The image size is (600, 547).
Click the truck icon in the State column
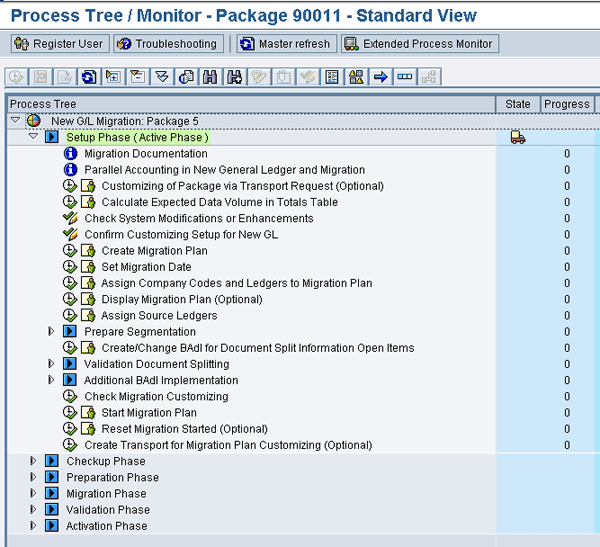(517, 138)
